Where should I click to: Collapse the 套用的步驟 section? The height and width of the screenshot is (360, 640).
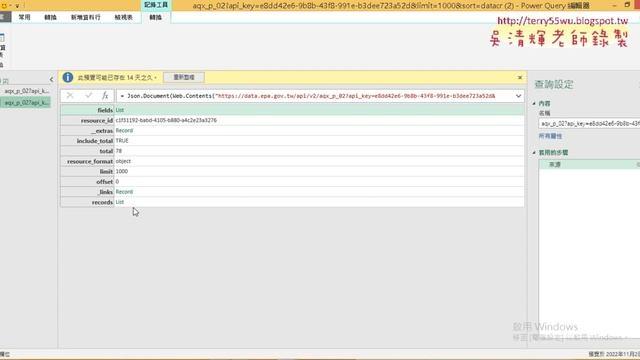[534, 153]
